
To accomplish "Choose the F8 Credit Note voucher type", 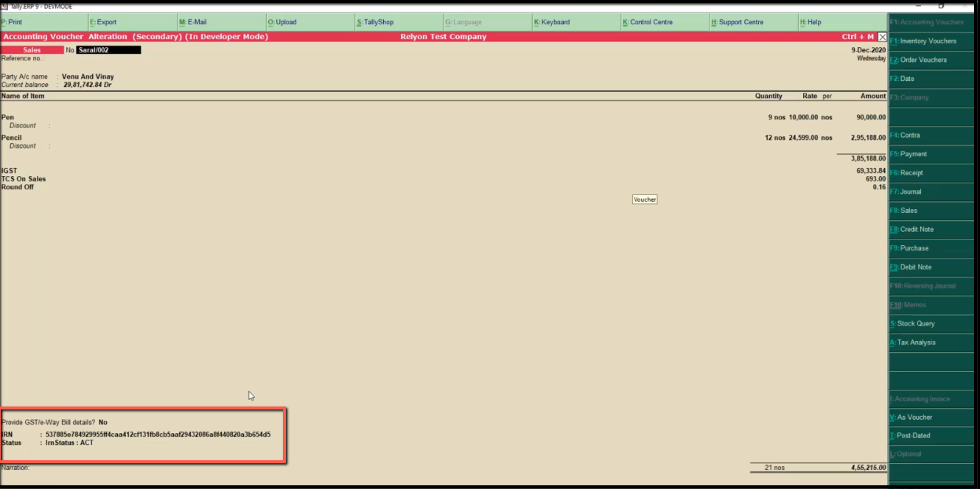I will [931, 229].
